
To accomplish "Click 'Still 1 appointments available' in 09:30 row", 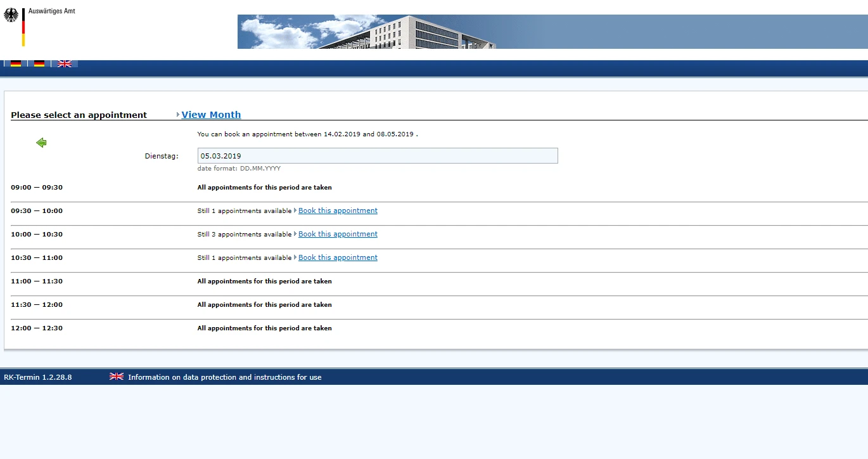I will (x=245, y=211).
